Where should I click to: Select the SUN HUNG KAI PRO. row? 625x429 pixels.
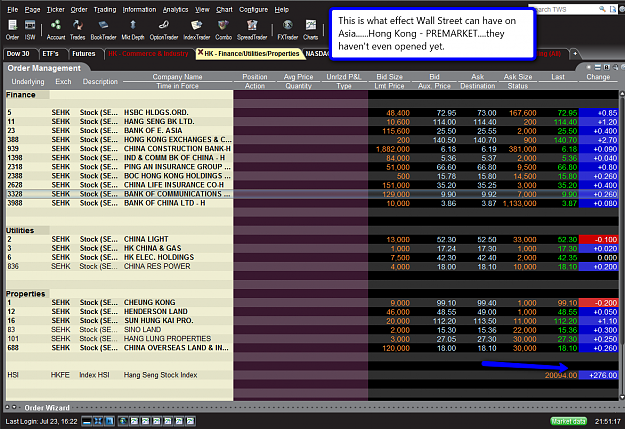click(312, 321)
